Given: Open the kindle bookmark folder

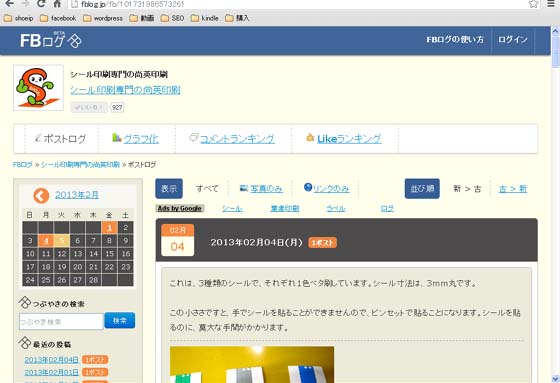Looking at the screenshot, I should pos(205,18).
